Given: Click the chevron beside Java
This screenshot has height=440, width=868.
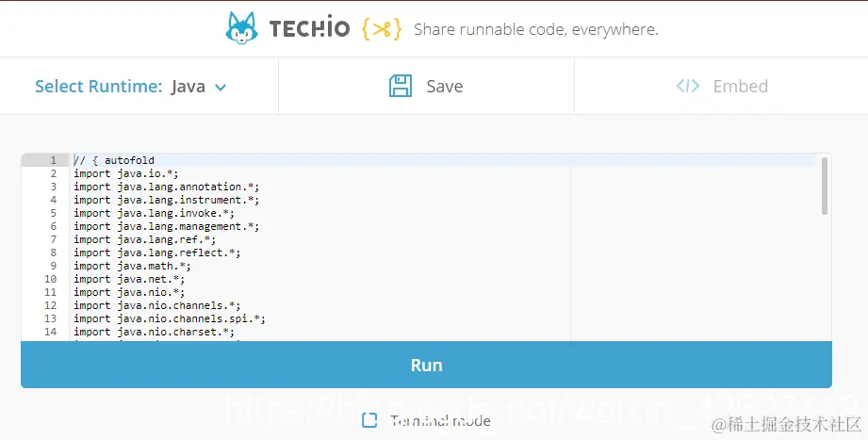Looking at the screenshot, I should 221,88.
